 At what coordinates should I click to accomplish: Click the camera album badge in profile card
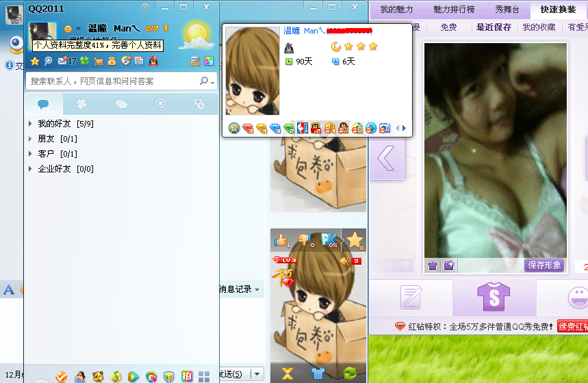coord(385,128)
